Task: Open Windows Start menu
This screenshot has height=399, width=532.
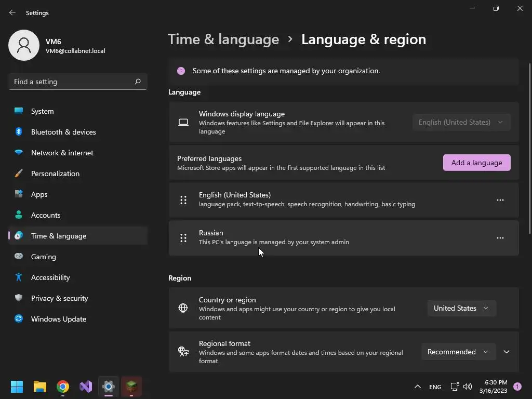Action: pyautogui.click(x=17, y=387)
